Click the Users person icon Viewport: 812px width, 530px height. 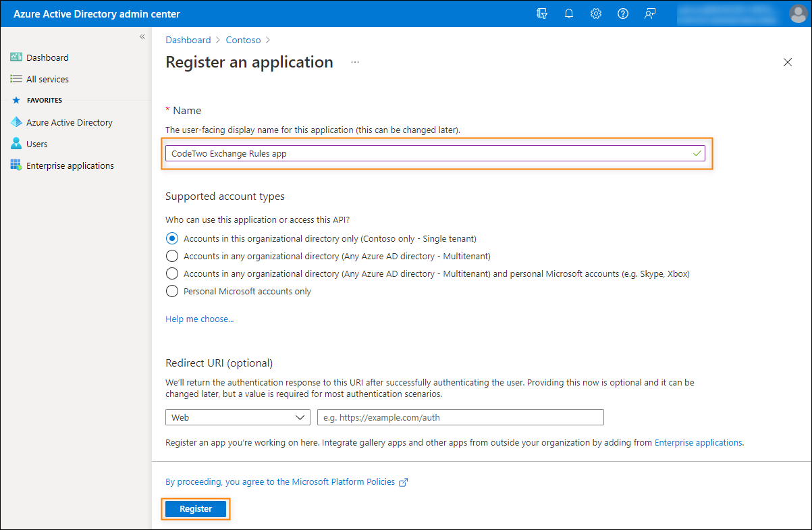17,144
